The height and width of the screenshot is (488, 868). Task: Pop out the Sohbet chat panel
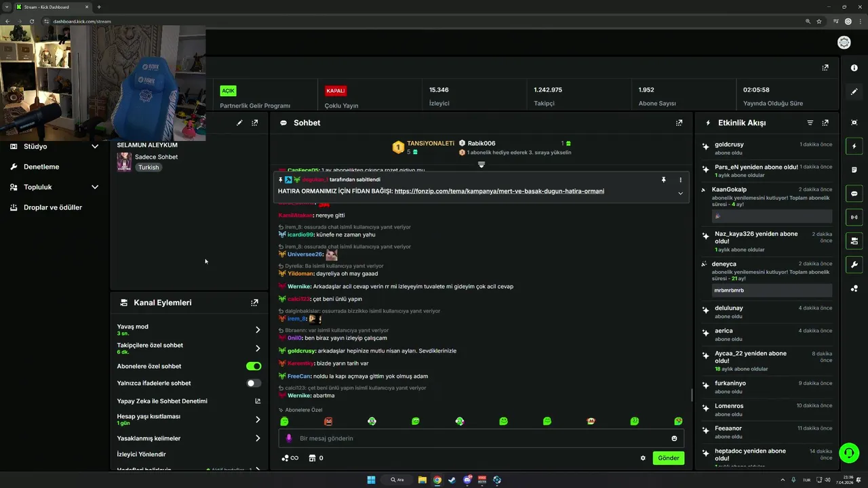coord(679,123)
